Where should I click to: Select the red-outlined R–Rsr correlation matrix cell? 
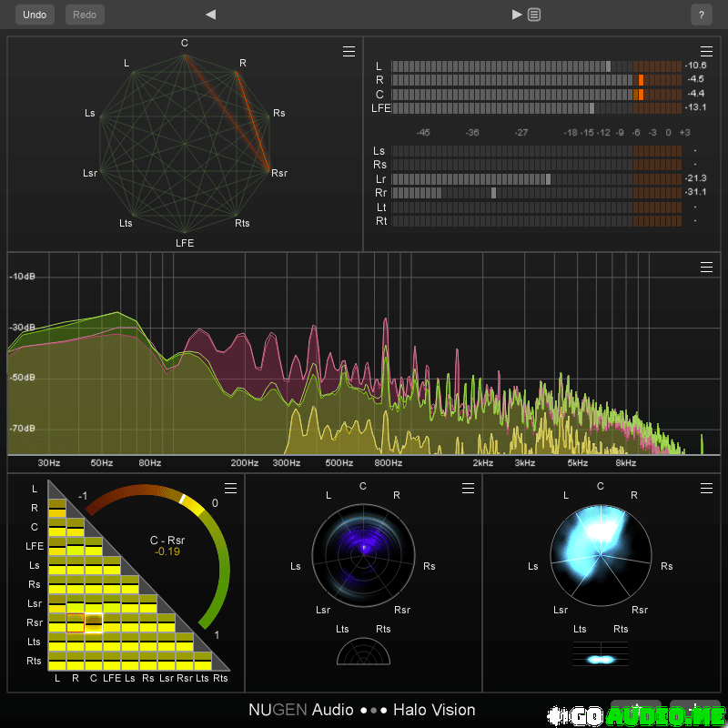click(75, 623)
